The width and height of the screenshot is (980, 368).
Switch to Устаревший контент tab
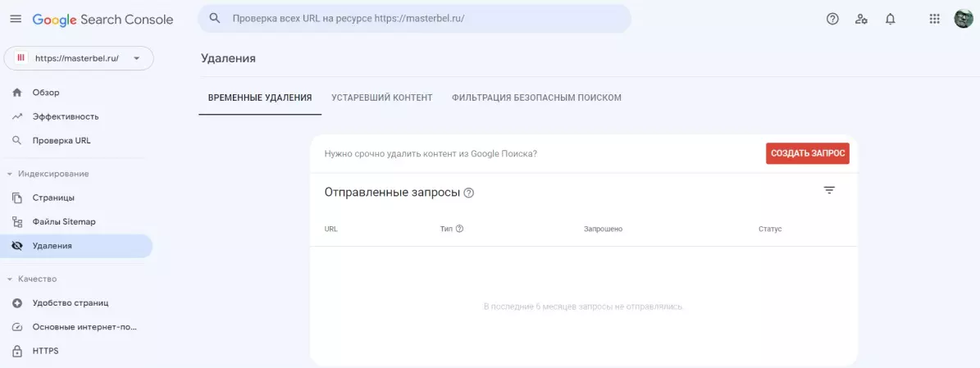382,98
